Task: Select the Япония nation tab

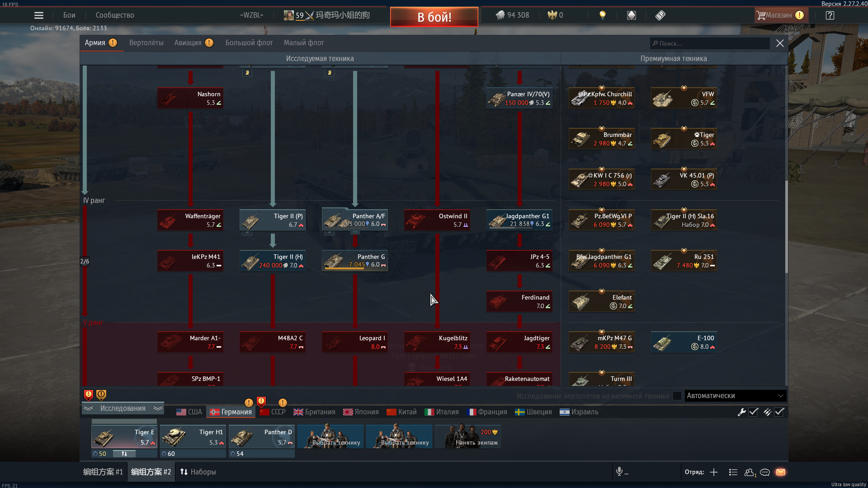Action: click(x=361, y=412)
